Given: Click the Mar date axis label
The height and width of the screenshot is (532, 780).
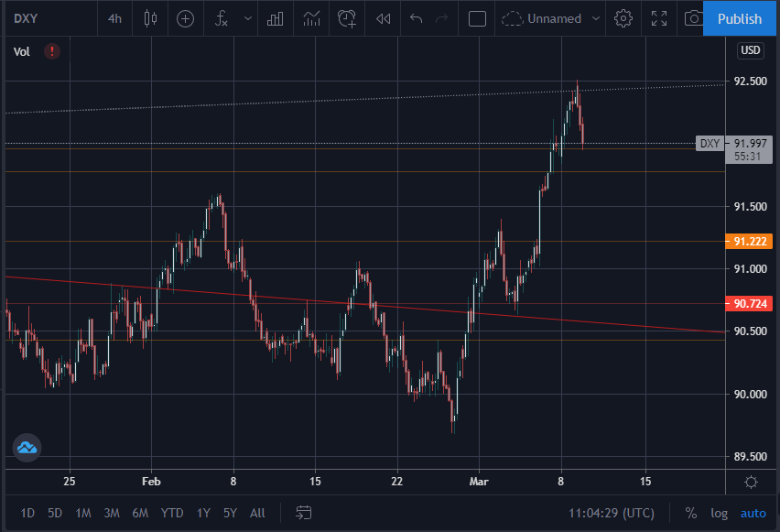Looking at the screenshot, I should click(479, 482).
